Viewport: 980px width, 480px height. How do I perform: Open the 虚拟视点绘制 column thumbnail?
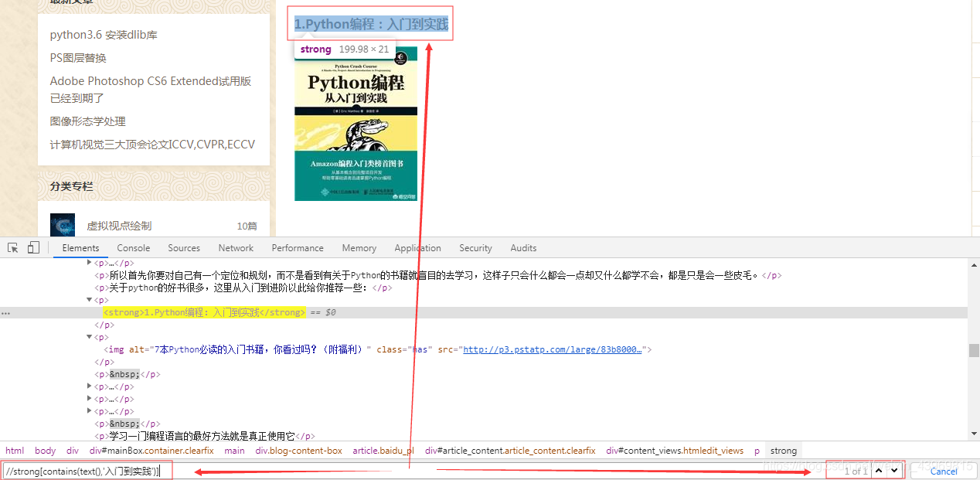(x=63, y=225)
